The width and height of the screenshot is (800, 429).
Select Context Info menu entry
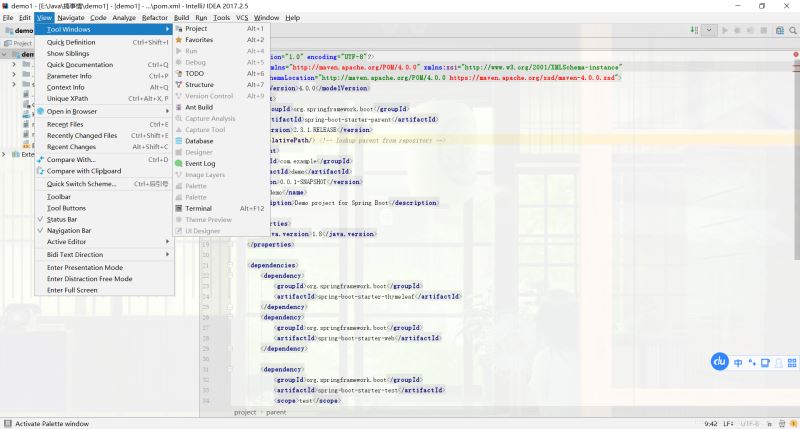pos(104,87)
